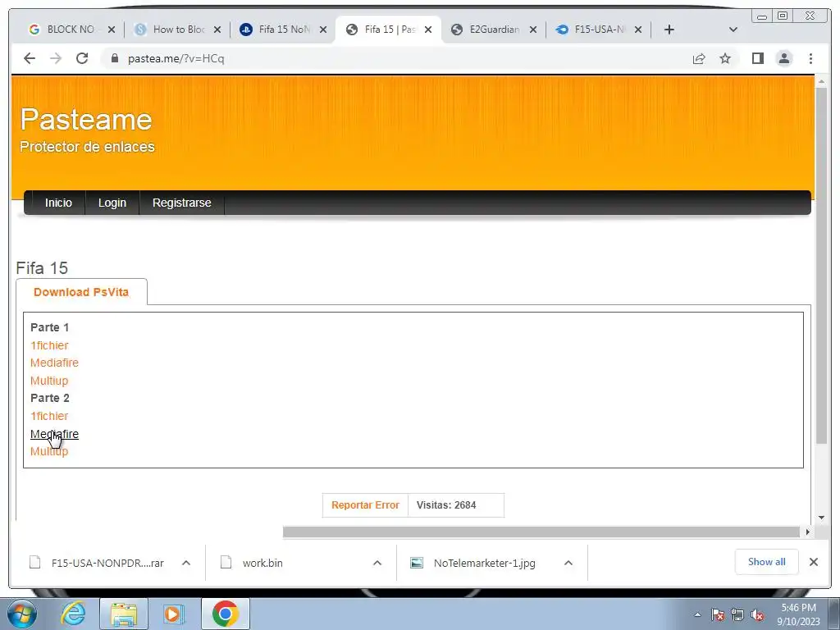The image size is (840, 630).
Task: Open the Parte 2 Mediafire link
Action: coord(54,434)
